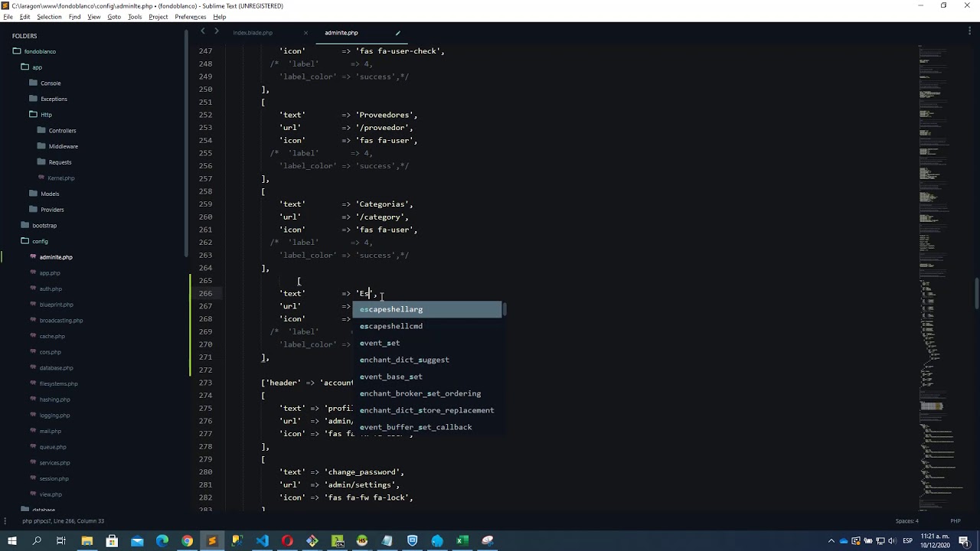Choose enchant_dict_suggest completion
980x551 pixels.
(427, 360)
